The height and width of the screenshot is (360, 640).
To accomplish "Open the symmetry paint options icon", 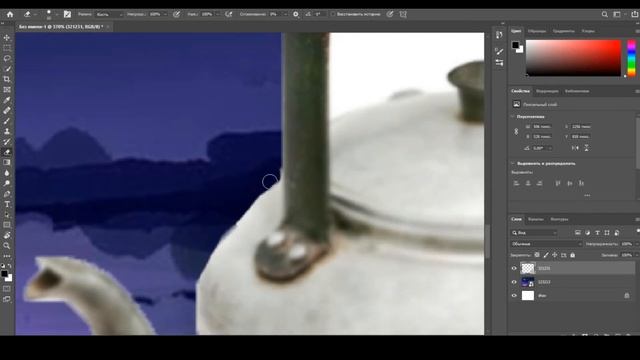I will coord(403,14).
